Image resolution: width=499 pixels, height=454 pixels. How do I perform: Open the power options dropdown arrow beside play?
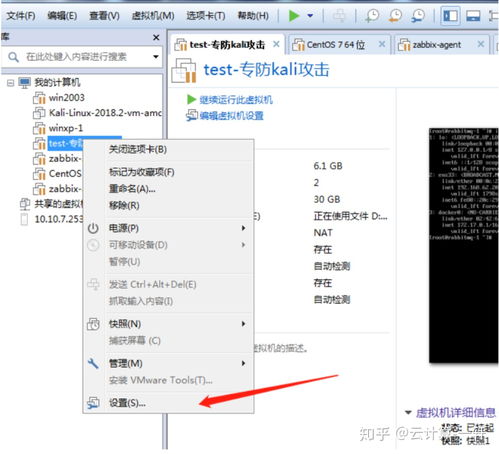[310, 16]
